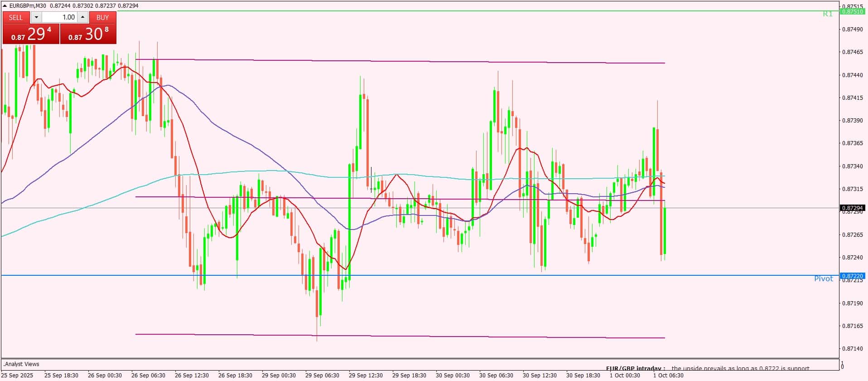Click the 0.87510 R1 price tag
This screenshot has height=381, width=868.
(x=852, y=11)
